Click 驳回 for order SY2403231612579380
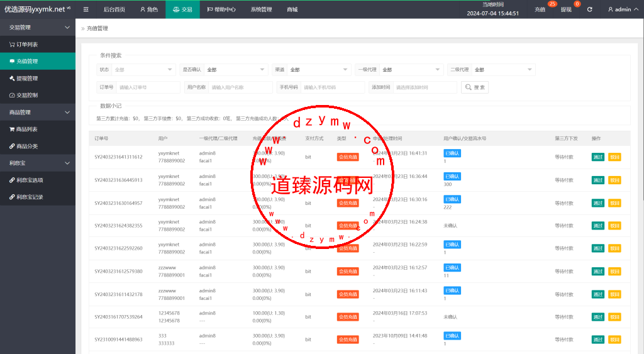This screenshot has height=354, width=644. pos(614,271)
